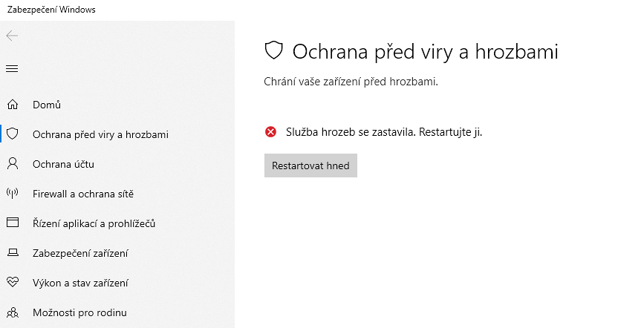Click the house icon beside Domů
644x328 pixels.
click(x=12, y=105)
